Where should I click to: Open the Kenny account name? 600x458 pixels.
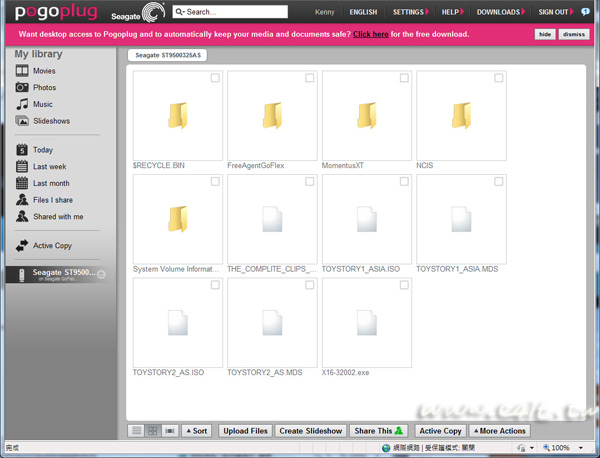coord(324,12)
